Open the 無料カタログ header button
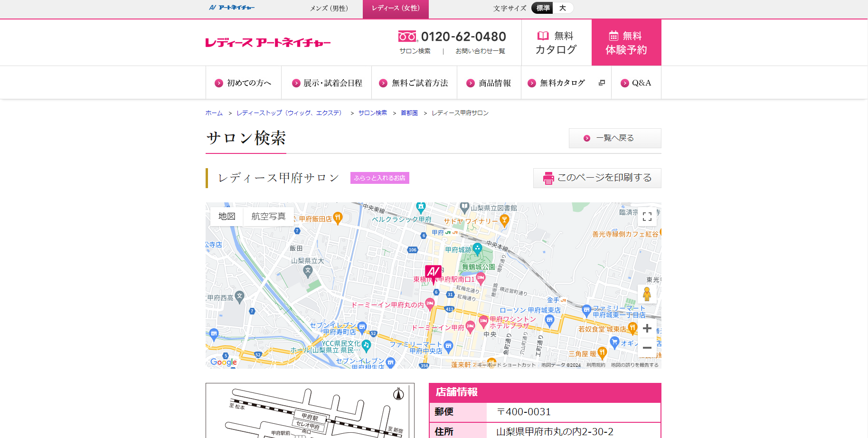868x438 pixels. tap(556, 43)
